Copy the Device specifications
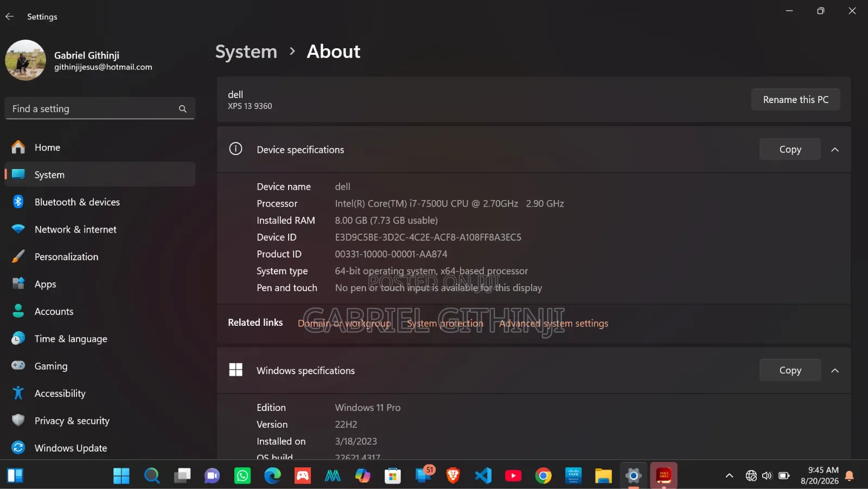Screen dimensions: 868x489 790,150
